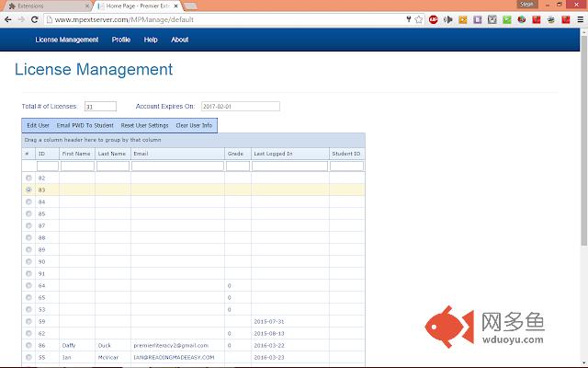Click the gray framed extension icon
Screen dimensions: 588x368
[x=492, y=19]
